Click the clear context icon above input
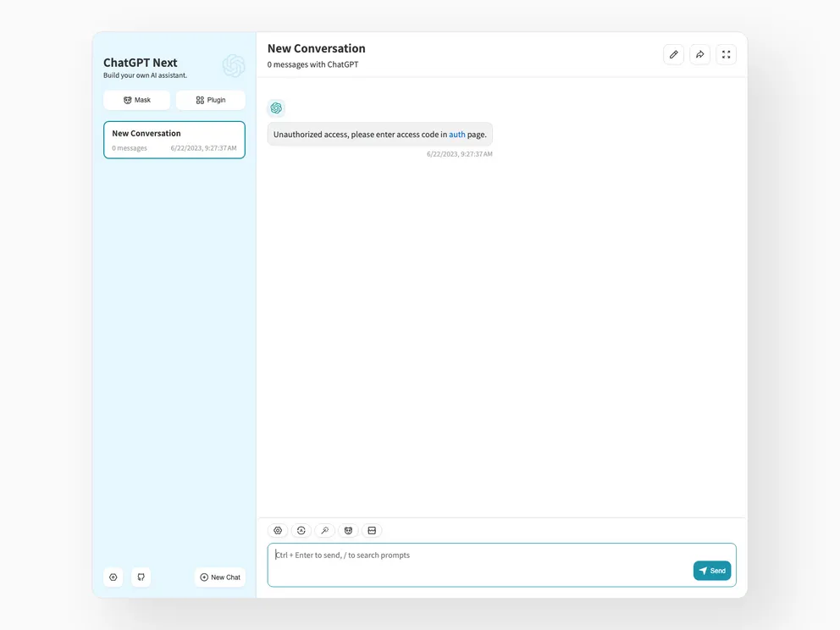The image size is (840, 630). tap(372, 530)
